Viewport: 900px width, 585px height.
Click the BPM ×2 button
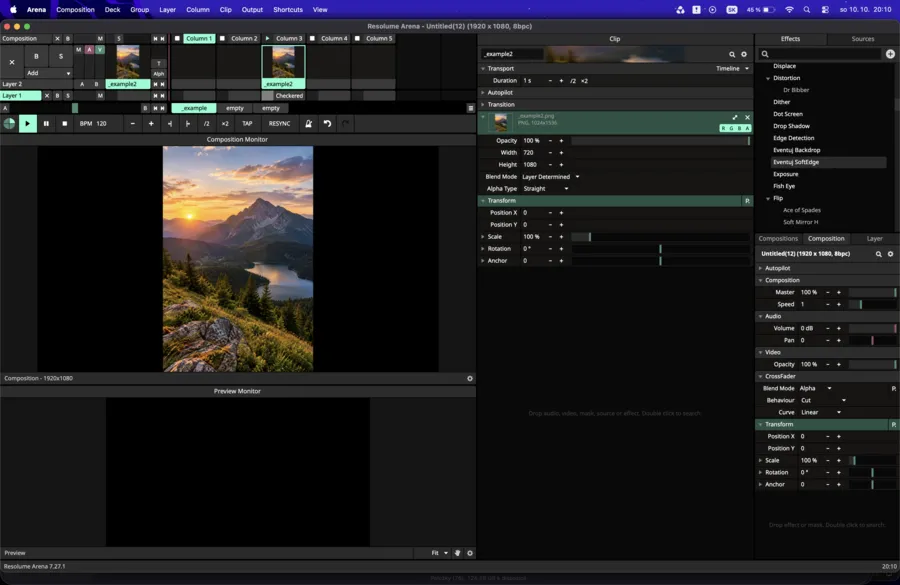click(x=225, y=123)
